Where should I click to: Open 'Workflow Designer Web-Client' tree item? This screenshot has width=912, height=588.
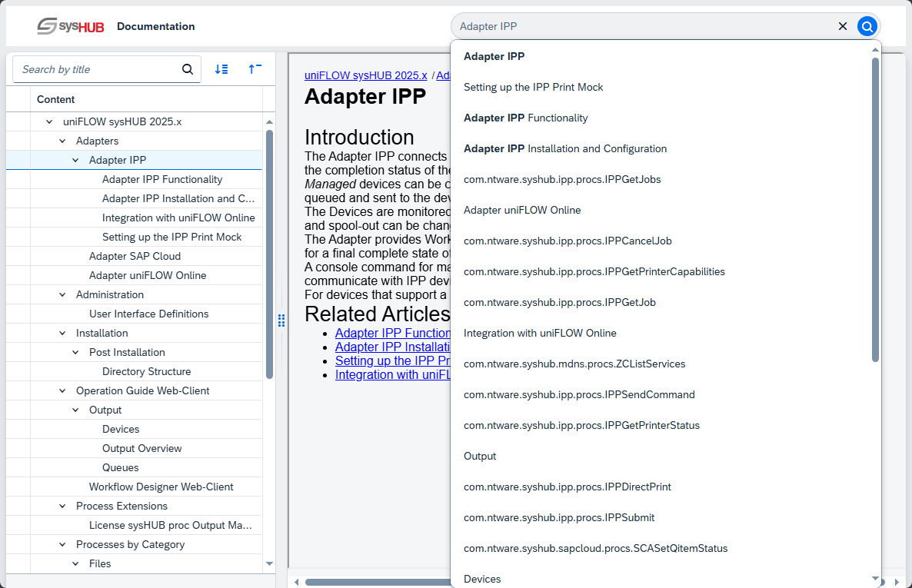coord(161,487)
